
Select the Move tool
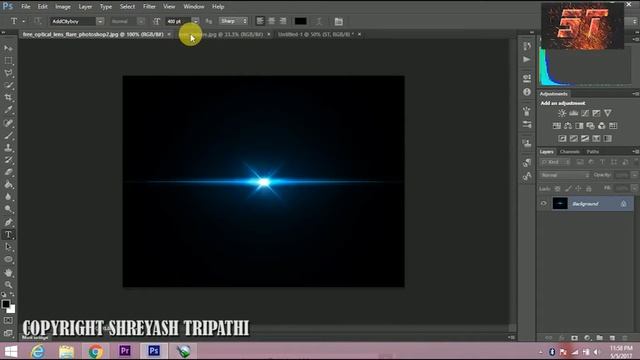(8, 48)
